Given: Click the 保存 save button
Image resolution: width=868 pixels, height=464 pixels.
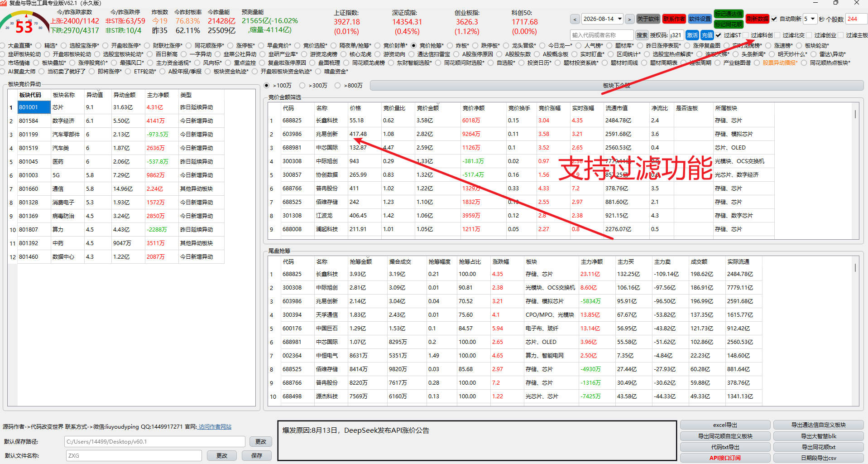Looking at the screenshot, I should (257, 455).
